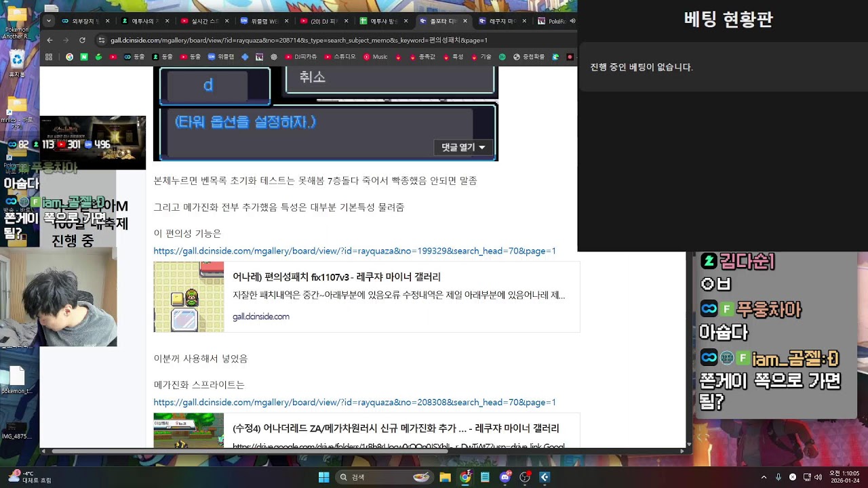View site information icon in address bar
The height and width of the screenshot is (488, 868).
(102, 40)
